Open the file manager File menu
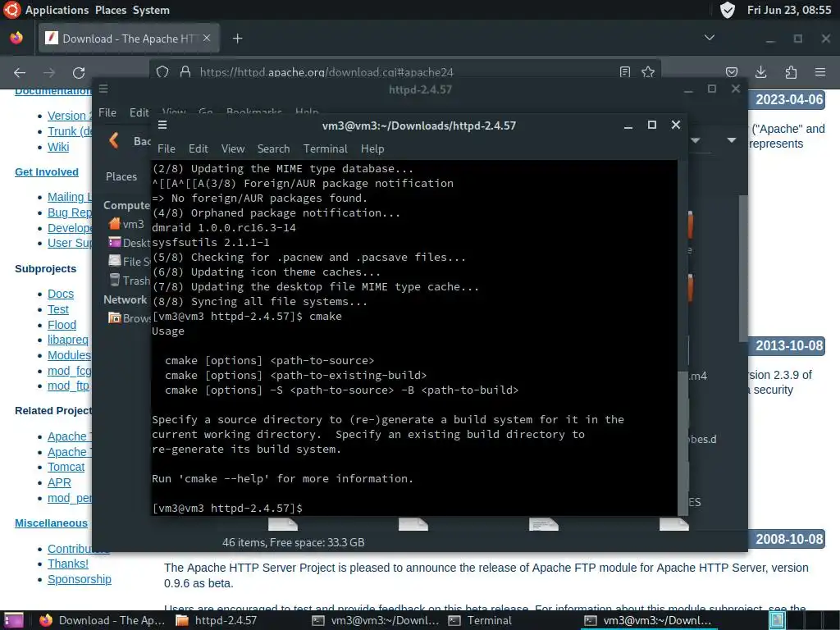840x630 pixels. click(x=107, y=112)
